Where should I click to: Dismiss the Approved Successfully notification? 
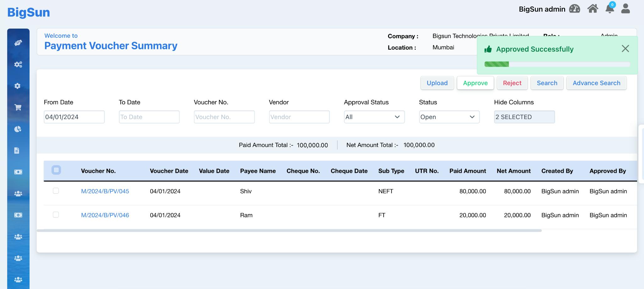click(x=625, y=48)
